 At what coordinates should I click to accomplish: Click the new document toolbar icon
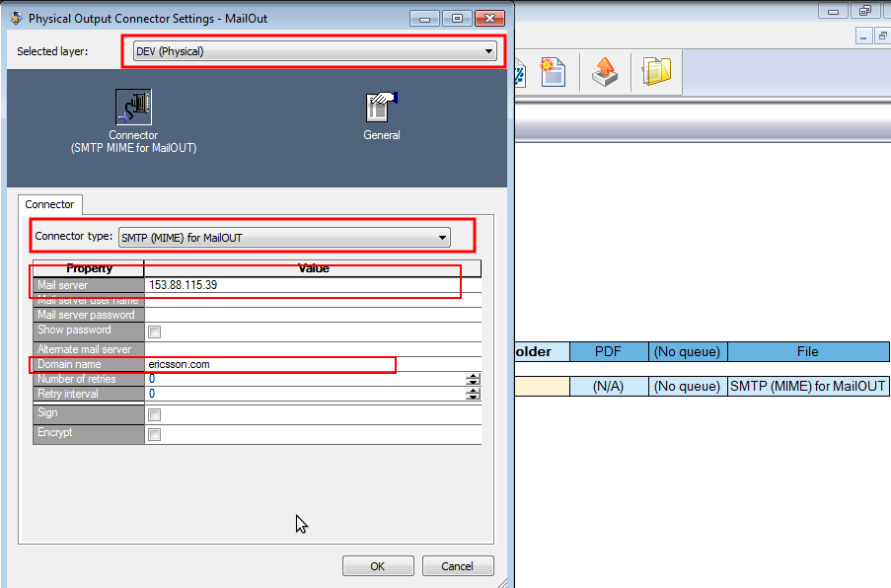[551, 71]
